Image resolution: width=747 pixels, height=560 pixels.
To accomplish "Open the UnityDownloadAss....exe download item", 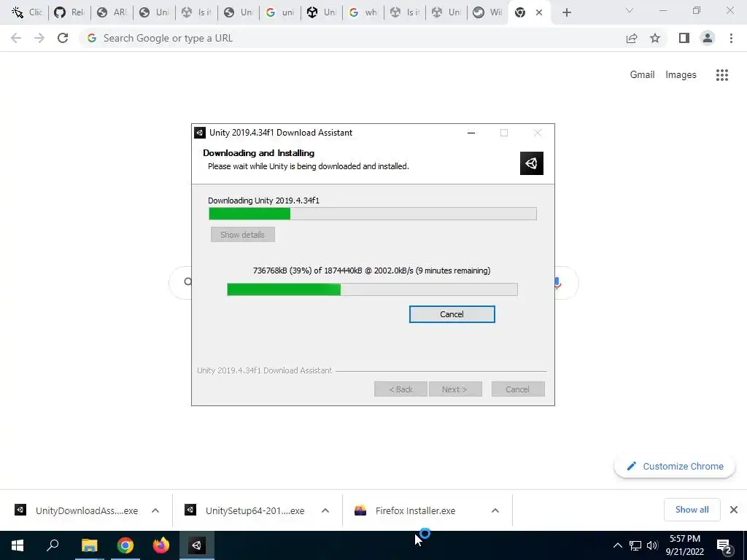I will pyautogui.click(x=76, y=510).
